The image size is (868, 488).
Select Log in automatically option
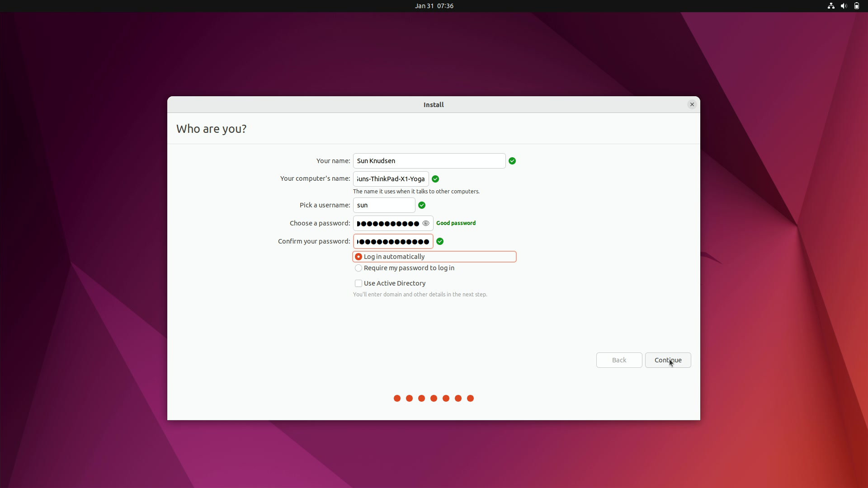click(434, 257)
